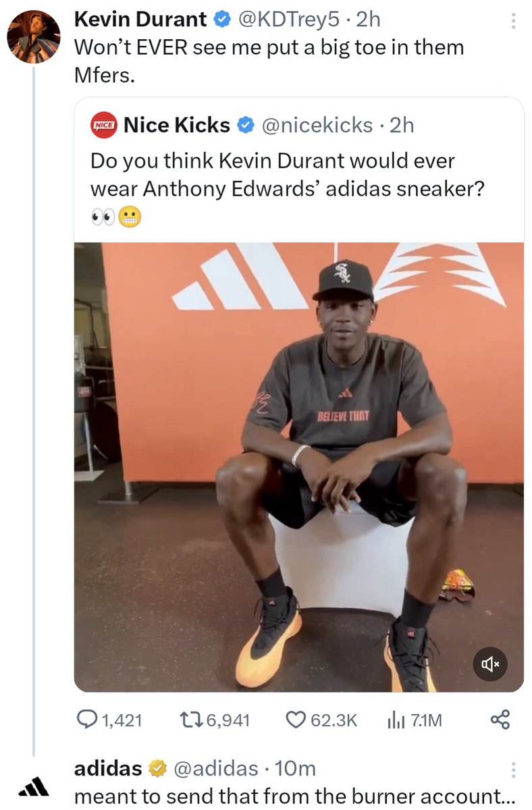Open the three-dot menu on adidas reply
532x810 pixels.
pos(512,771)
